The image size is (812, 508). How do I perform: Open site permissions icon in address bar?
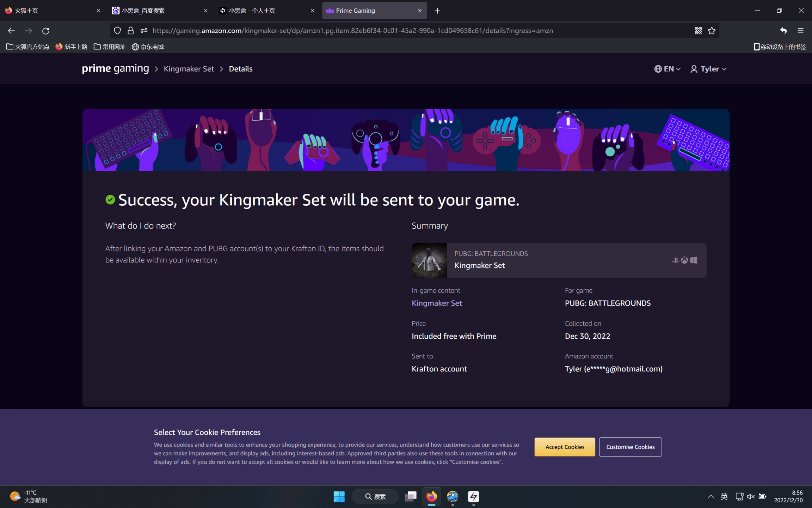pos(144,31)
